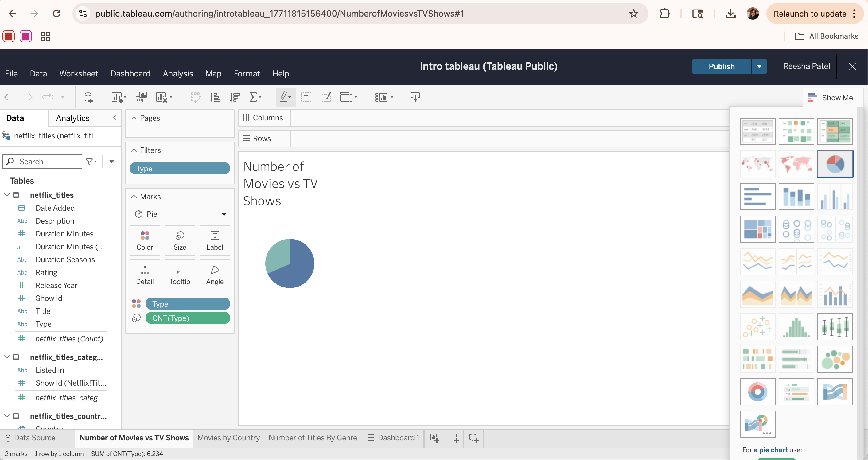Screen dimensions: 868x460
Task: Open the Publish dropdown arrow
Action: tap(759, 66)
